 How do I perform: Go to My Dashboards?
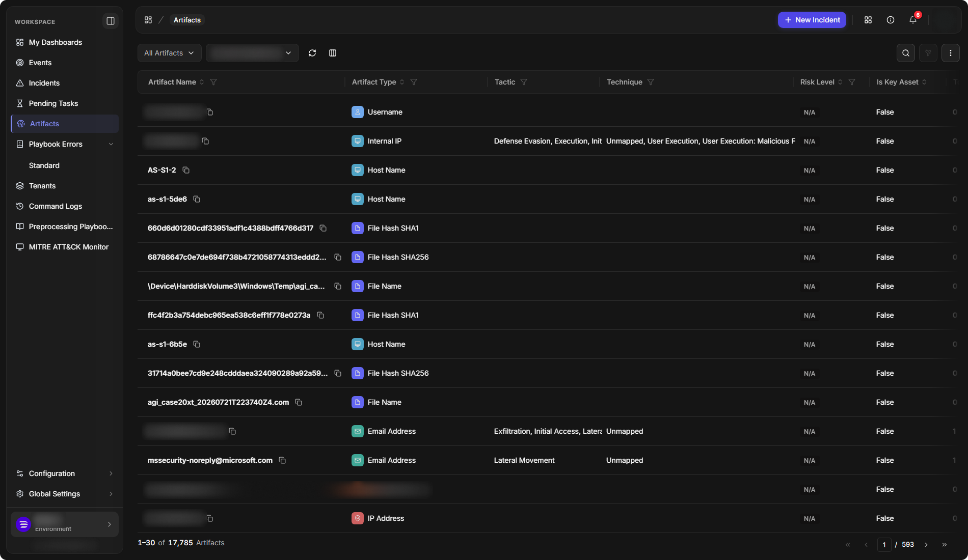(64, 42)
